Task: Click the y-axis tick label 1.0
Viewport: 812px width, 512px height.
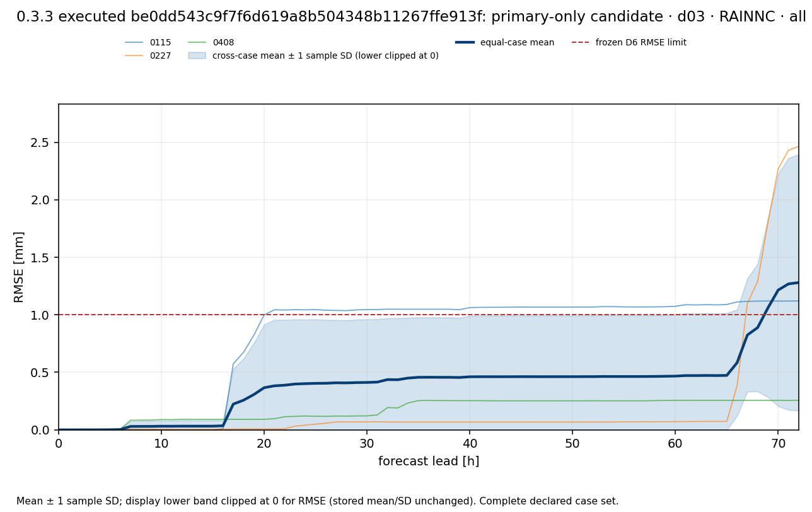Action: point(40,315)
